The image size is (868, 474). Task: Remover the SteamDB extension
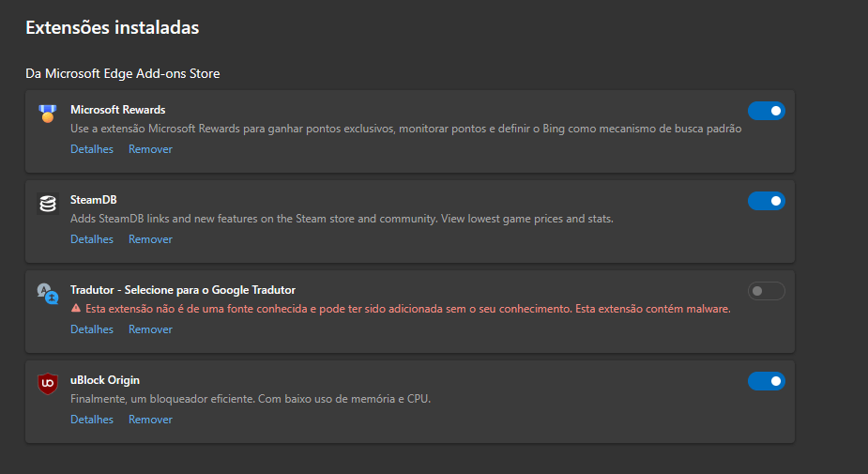[x=150, y=239]
